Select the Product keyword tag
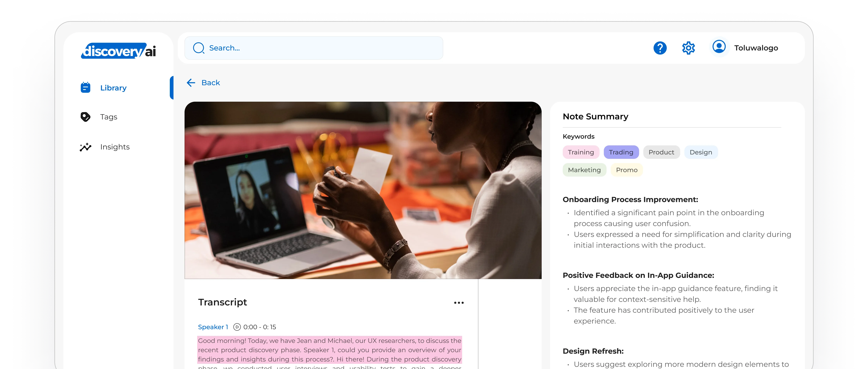Screen dimensions: 868x369 (x=661, y=152)
